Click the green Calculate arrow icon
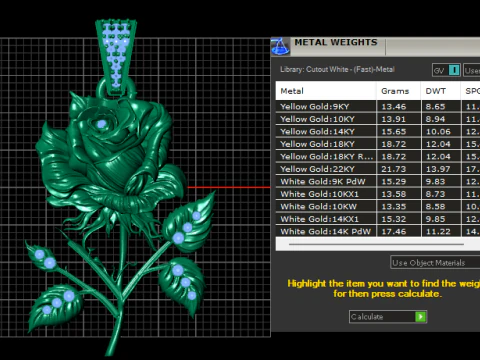This screenshot has height=360, width=480. 420,316
